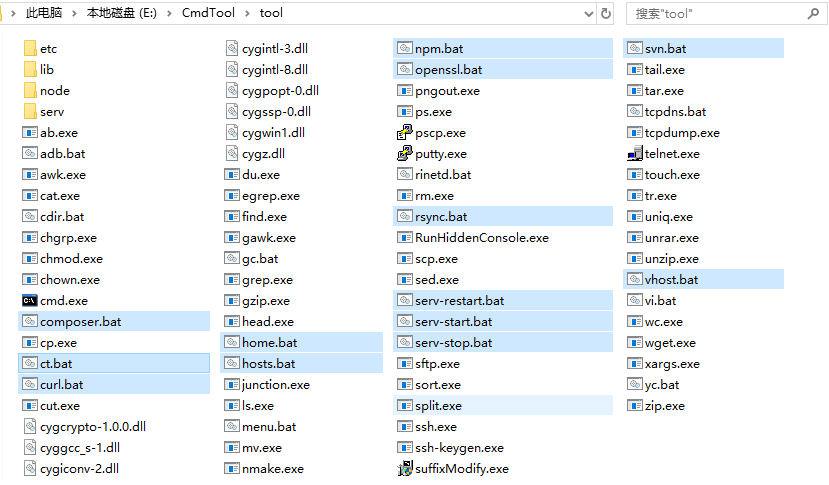The height and width of the screenshot is (485, 829).
Task: Click the node folder icon
Action: point(30,91)
